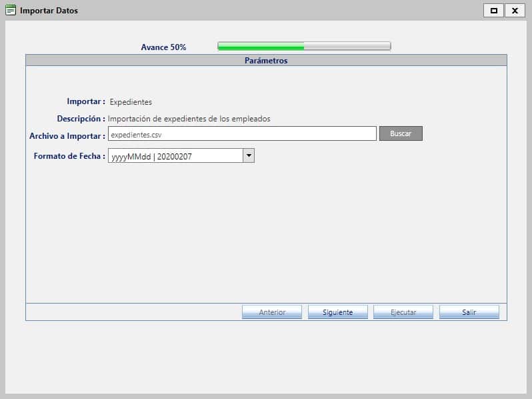The image size is (532, 399).
Task: Click the Expedientes import type value
Action: (131, 102)
